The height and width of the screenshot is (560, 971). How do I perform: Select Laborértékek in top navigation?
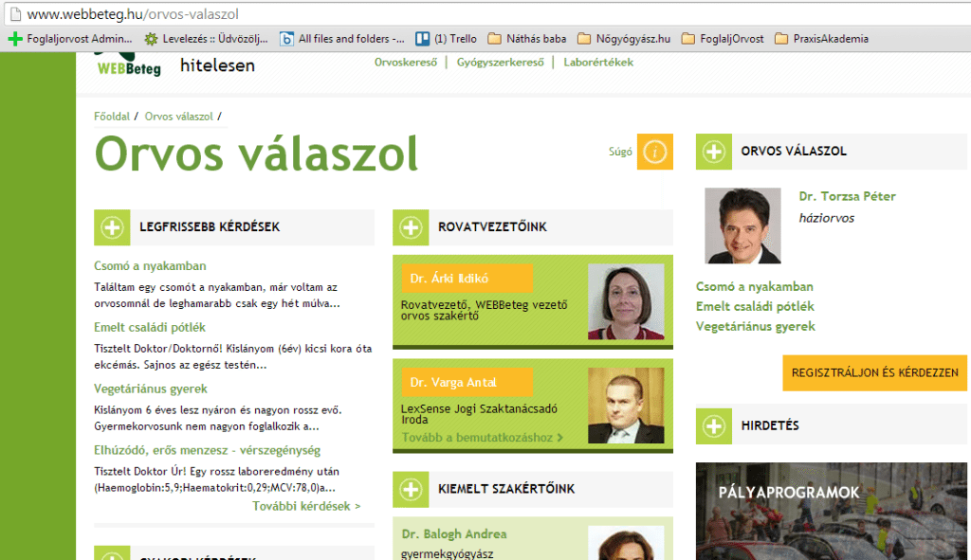(x=598, y=63)
